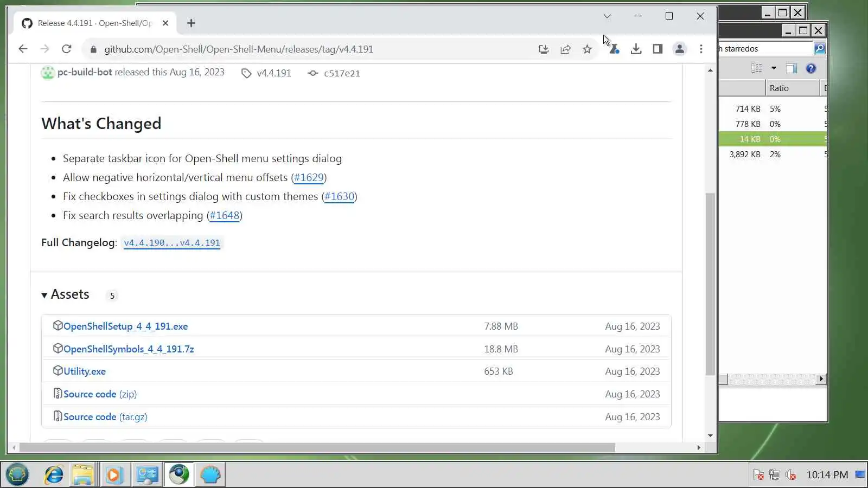Open the v4.4.190...v4.4.191 changelog comparison

pyautogui.click(x=172, y=243)
